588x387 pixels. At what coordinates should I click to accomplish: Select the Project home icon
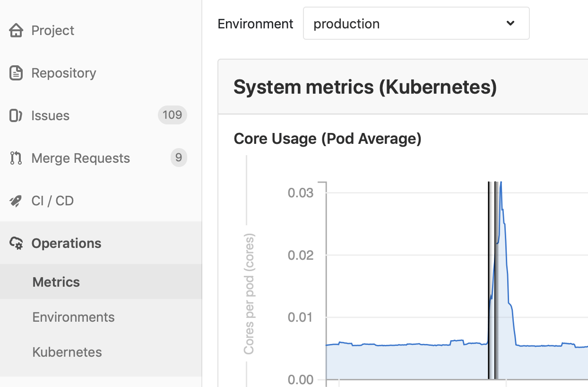pos(16,30)
